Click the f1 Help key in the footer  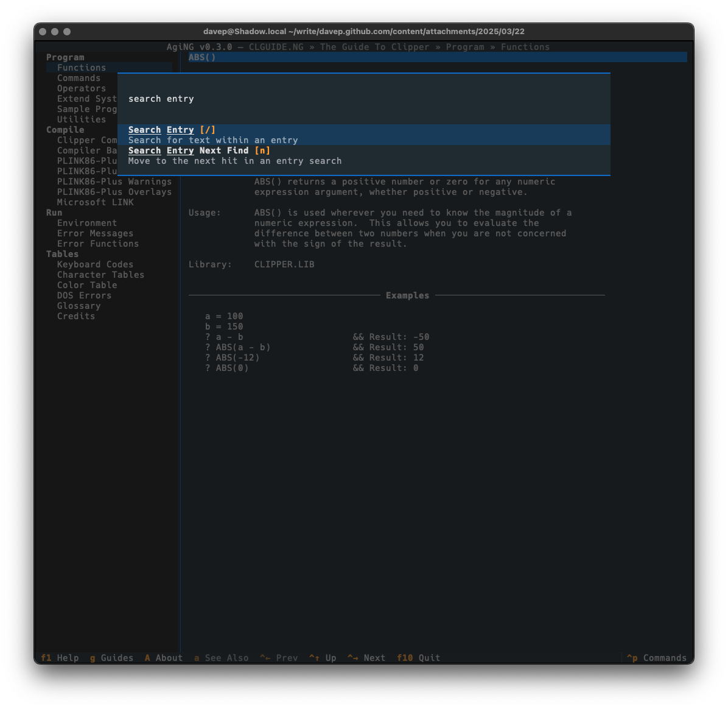[x=59, y=658]
